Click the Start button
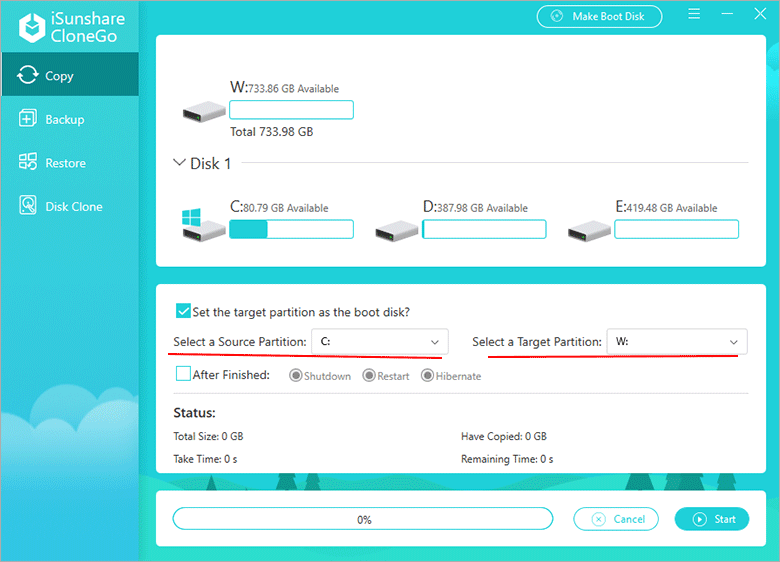The height and width of the screenshot is (562, 780). 712,519
